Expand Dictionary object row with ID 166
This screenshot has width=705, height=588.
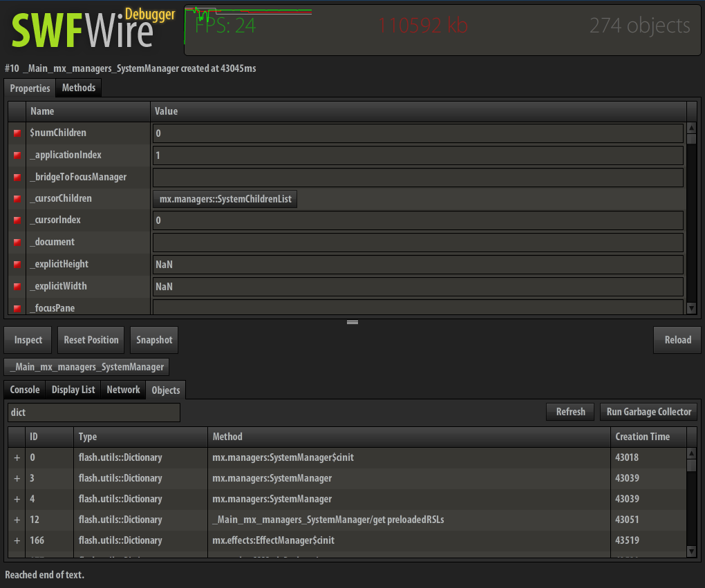click(x=17, y=540)
